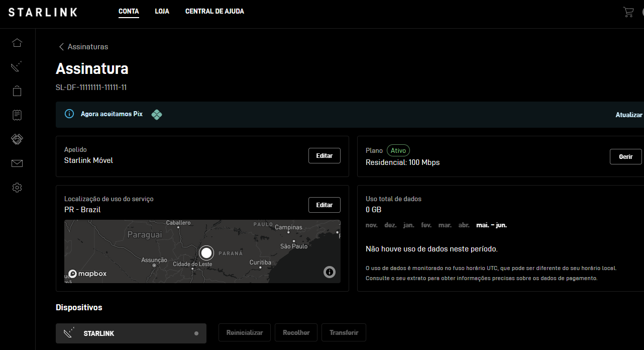Open the settings gear sidebar icon
Image resolution: width=644 pixels, height=350 pixels.
pyautogui.click(x=17, y=188)
